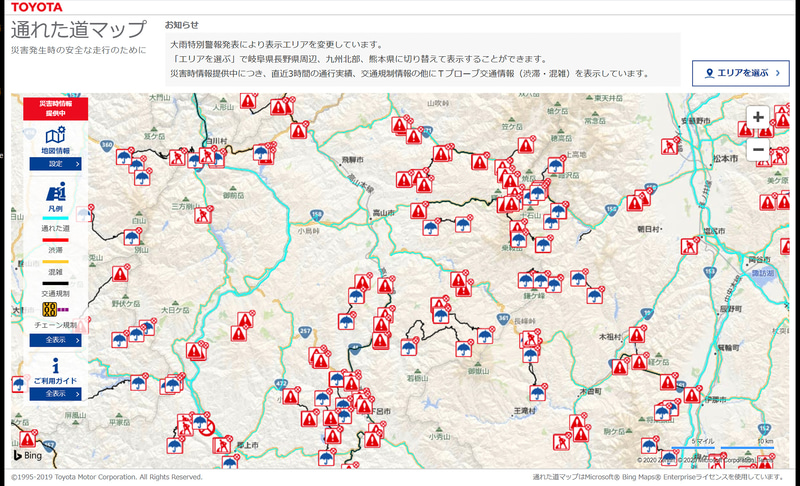
Task: Click the route 257 road shield
Action: pyautogui.click(x=305, y=331)
